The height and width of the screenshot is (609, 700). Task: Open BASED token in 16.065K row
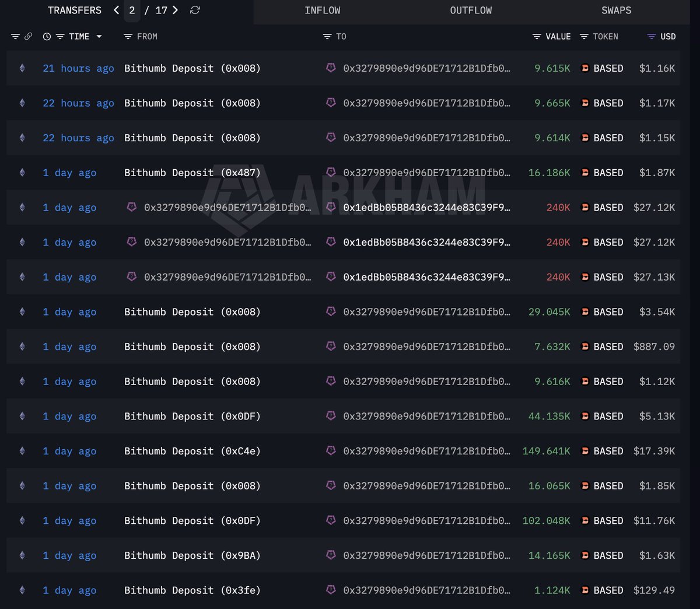[x=608, y=486]
